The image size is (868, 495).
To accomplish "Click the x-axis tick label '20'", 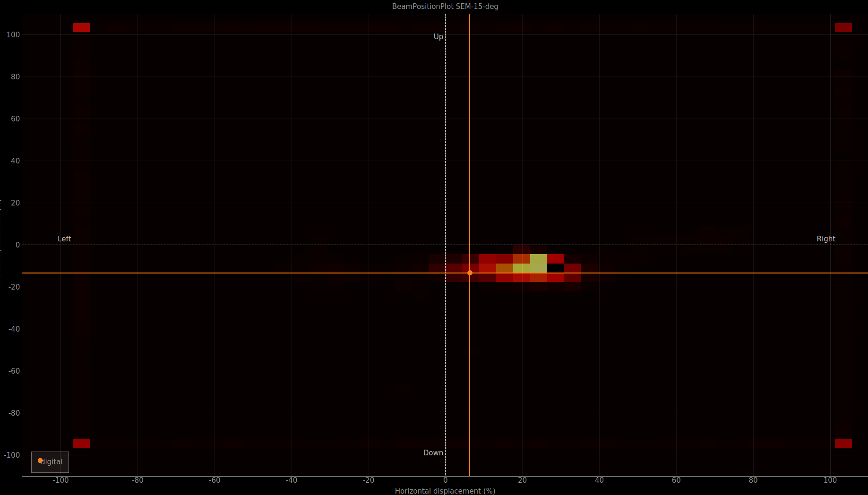I will [x=522, y=480].
